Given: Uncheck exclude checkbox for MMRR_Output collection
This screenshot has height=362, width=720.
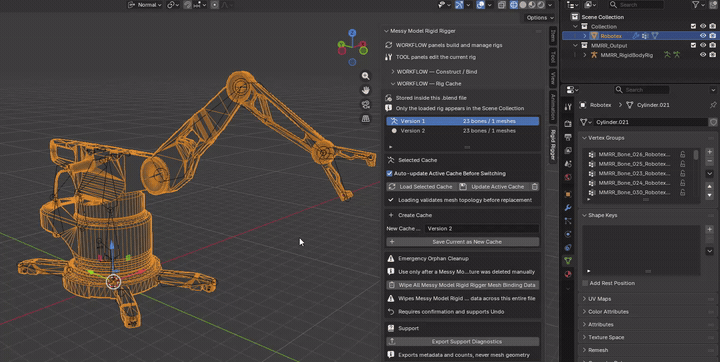Looking at the screenshot, I should pyautogui.click(x=693, y=45).
